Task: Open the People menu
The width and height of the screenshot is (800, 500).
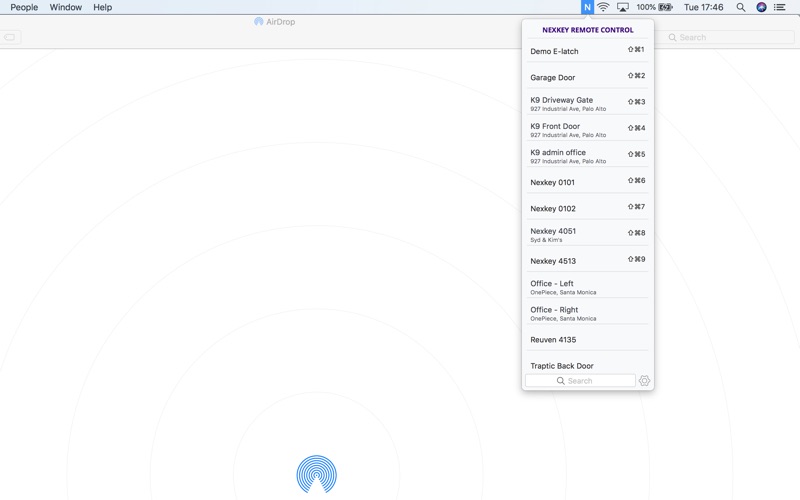Action: pos(24,7)
